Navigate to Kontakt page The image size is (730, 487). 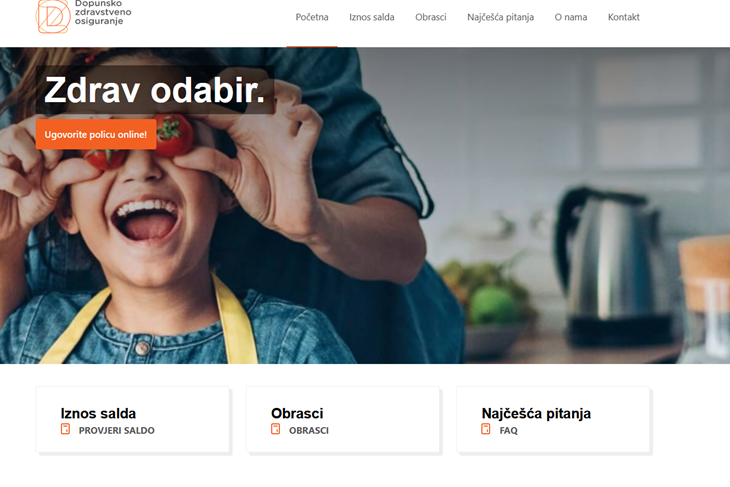click(623, 17)
